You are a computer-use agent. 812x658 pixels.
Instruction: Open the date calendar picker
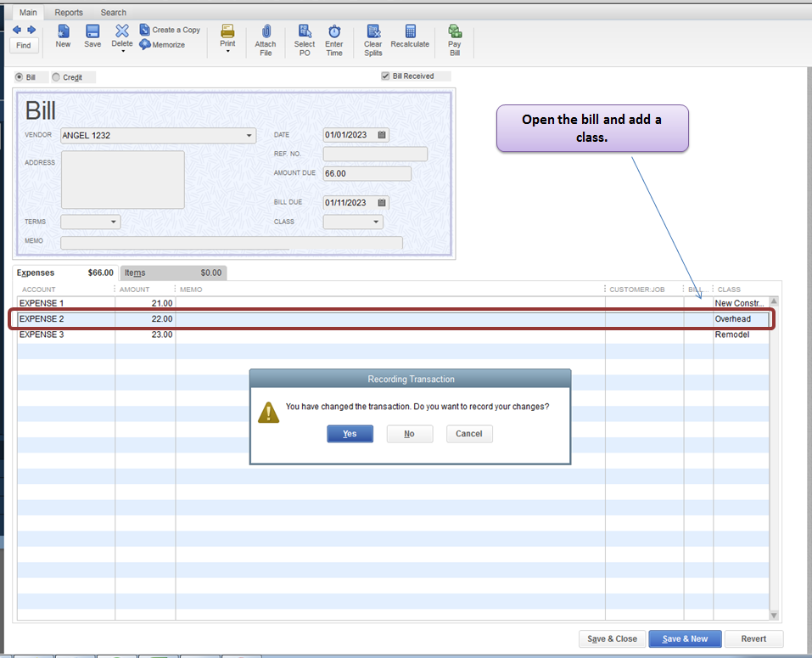pyautogui.click(x=382, y=135)
